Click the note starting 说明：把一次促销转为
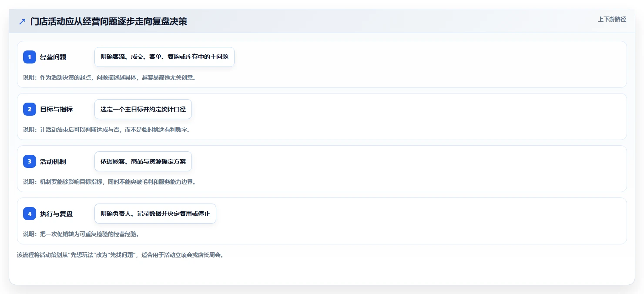This screenshot has width=644, height=294. click(x=81, y=234)
